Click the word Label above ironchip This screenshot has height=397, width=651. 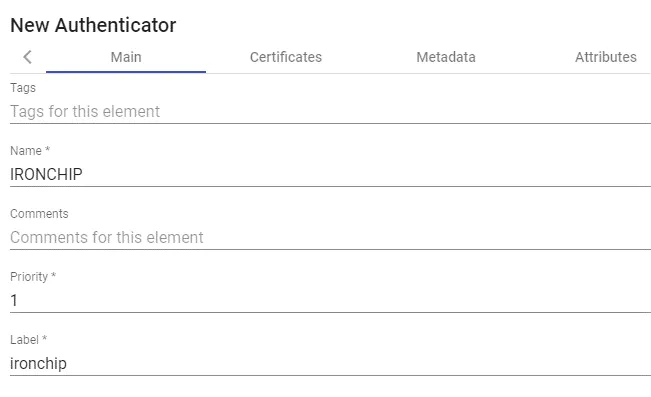point(24,340)
